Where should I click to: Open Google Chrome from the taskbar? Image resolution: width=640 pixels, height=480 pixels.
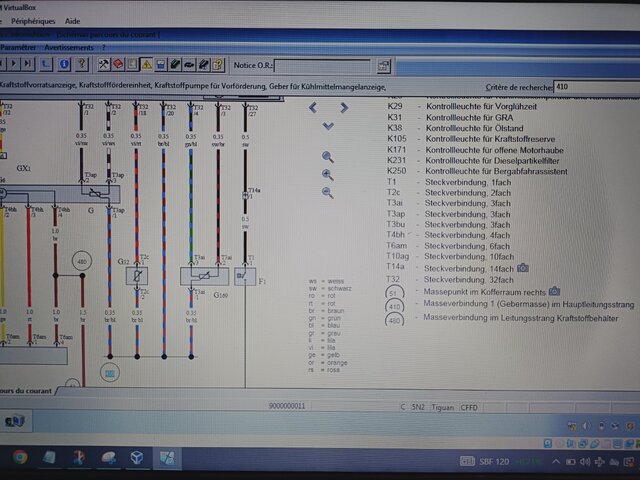tap(19, 457)
